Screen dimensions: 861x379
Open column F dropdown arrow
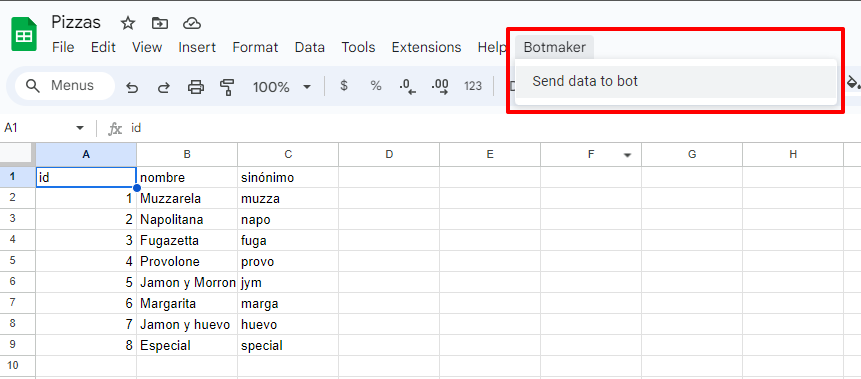pyautogui.click(x=627, y=155)
